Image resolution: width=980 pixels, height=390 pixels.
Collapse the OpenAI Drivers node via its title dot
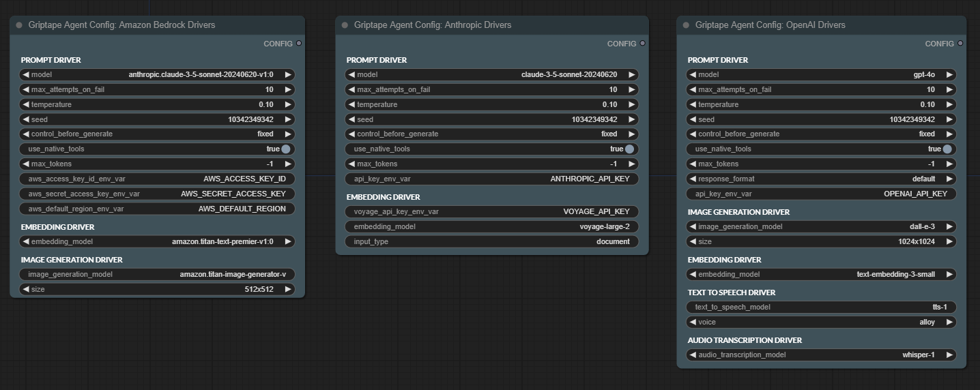(x=686, y=25)
